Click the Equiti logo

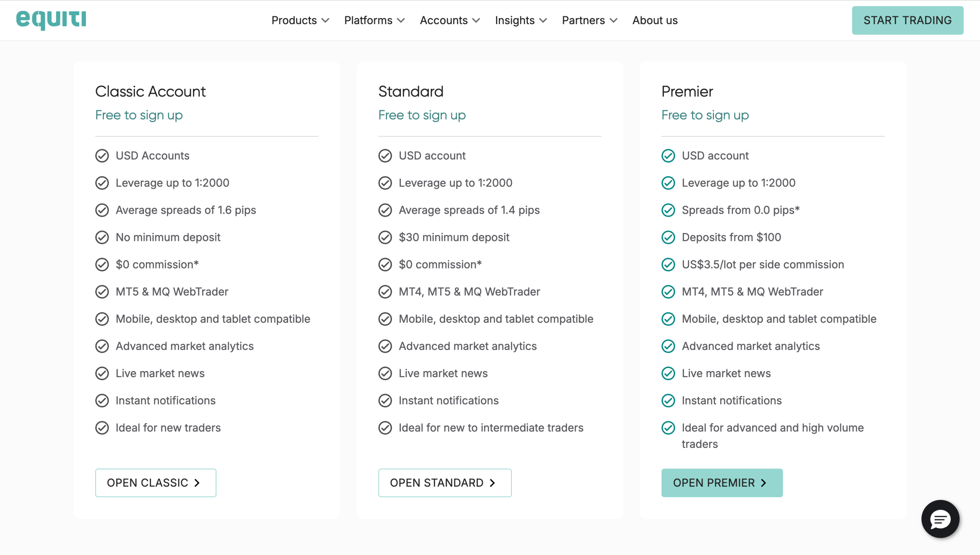[x=51, y=20]
